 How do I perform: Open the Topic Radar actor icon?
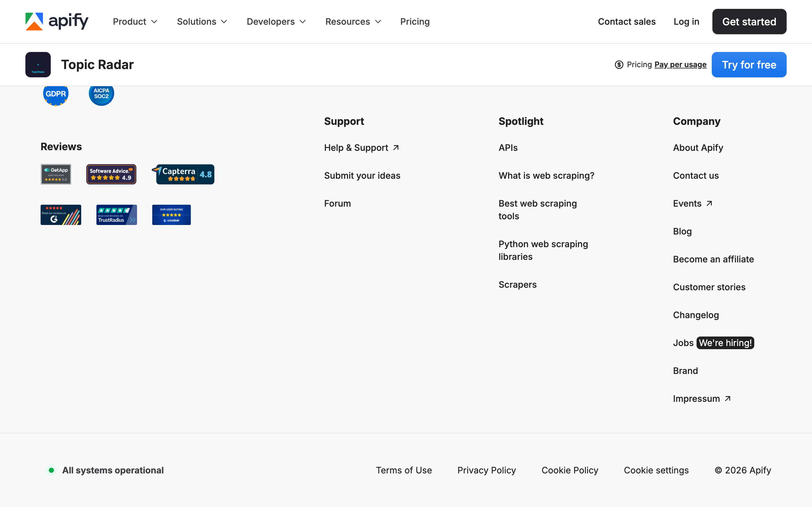tap(38, 64)
